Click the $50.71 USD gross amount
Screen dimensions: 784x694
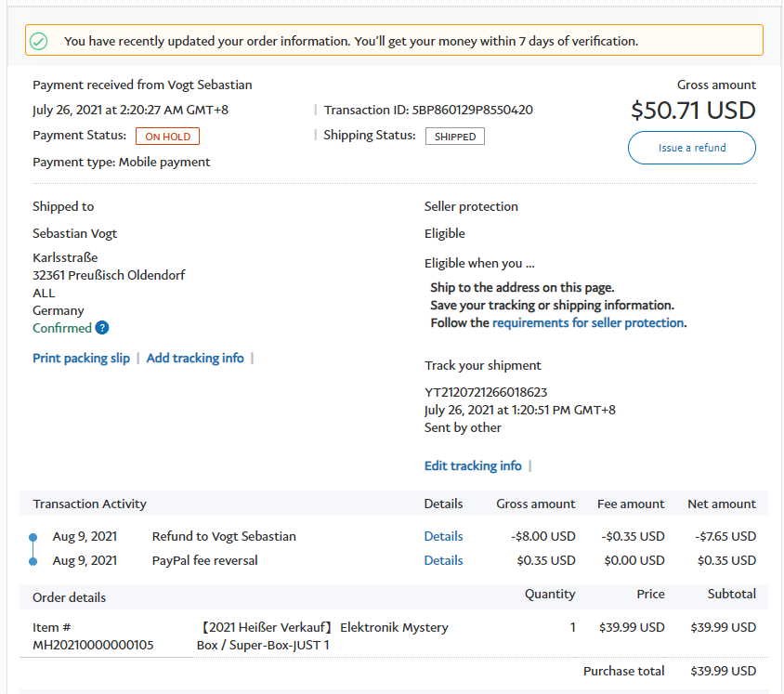point(692,111)
